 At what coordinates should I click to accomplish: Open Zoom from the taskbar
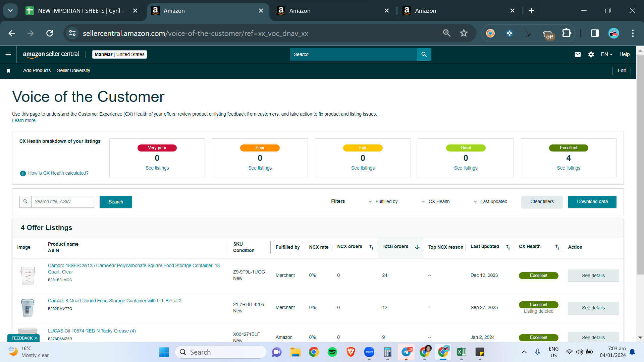[369, 352]
